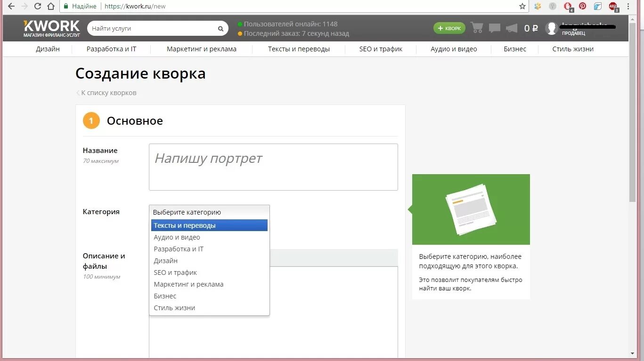Open Маркетинг и реклама navigation menu
This screenshot has height=361, width=644.
click(x=202, y=49)
